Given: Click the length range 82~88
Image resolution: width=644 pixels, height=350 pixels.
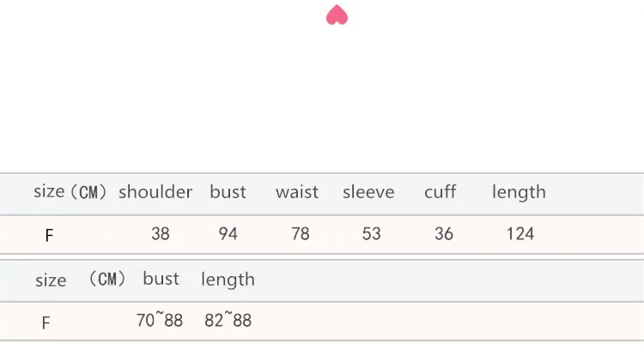Looking at the screenshot, I should (228, 320).
